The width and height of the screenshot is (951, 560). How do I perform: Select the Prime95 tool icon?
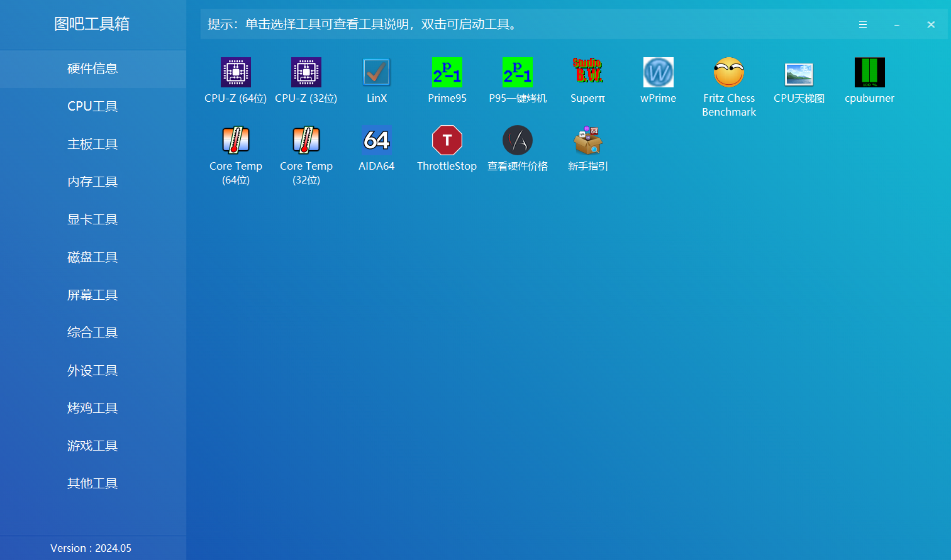(447, 72)
